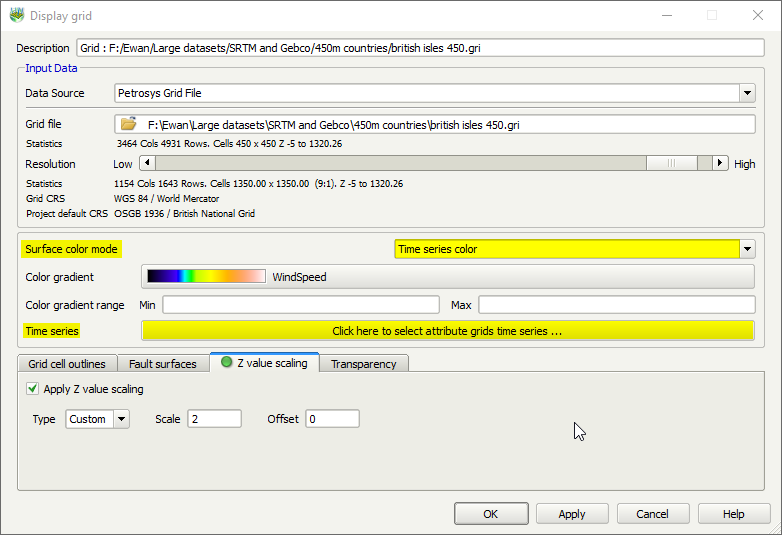Click to select attribute grids time series
The height and width of the screenshot is (535, 782).
447,331
